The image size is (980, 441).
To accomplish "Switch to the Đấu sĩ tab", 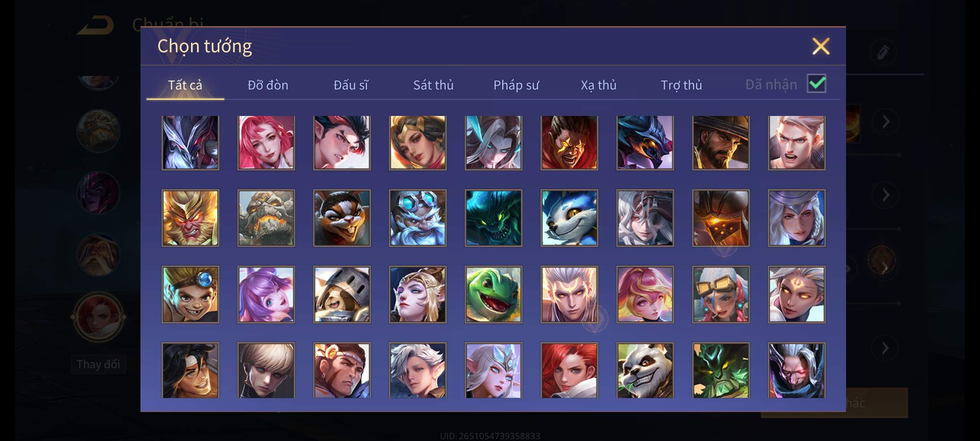I will tap(351, 85).
